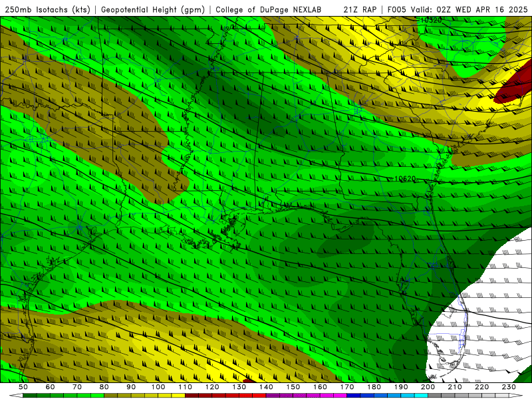This screenshot has width=532, height=399.
Task: Select the olive swatch starting at 80
Action: pos(110,396)
